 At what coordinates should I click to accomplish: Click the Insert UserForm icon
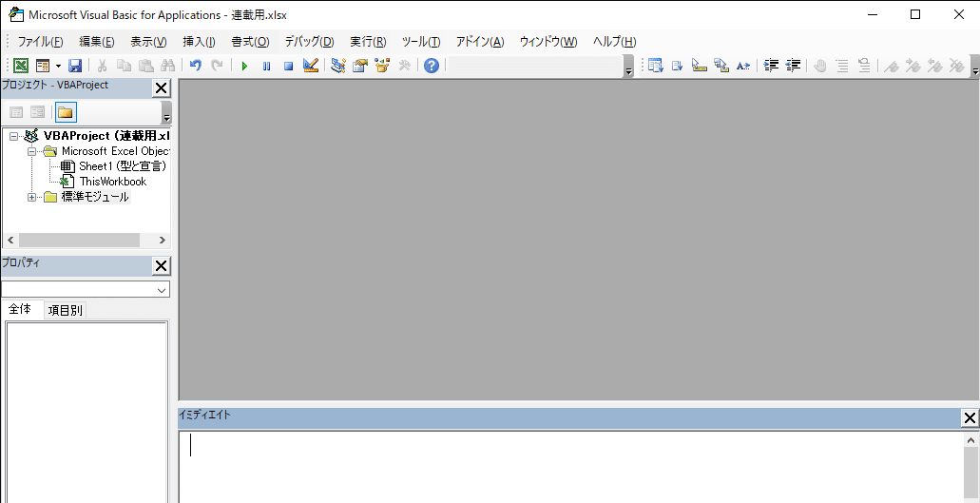(x=43, y=66)
